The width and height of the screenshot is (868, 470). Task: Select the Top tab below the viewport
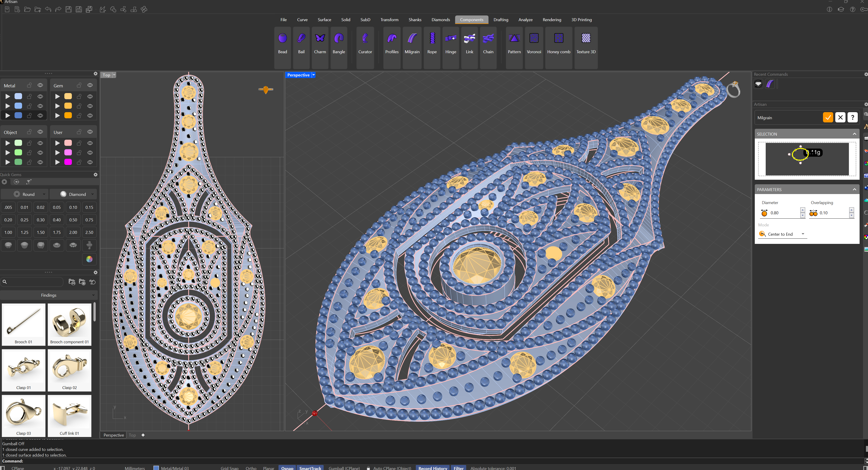[132, 435]
